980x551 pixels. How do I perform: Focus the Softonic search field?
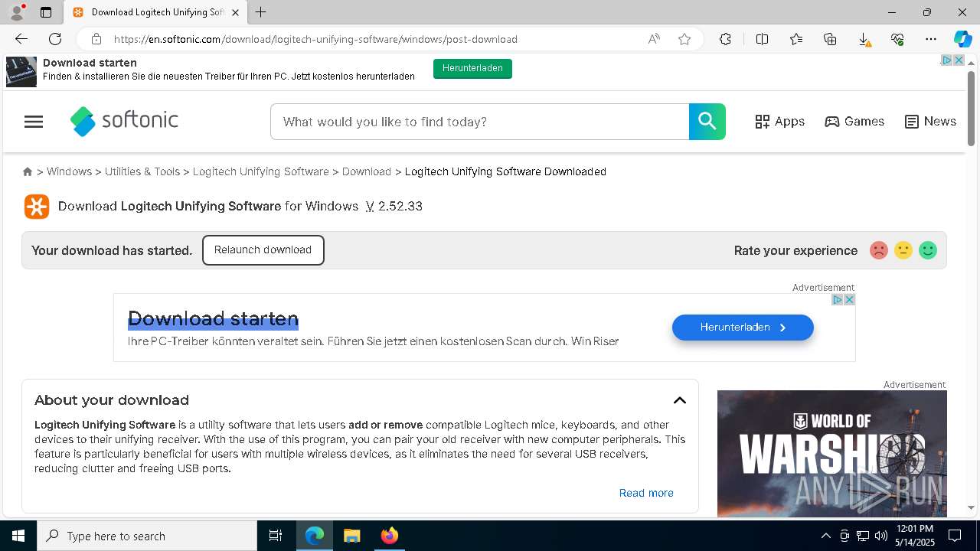(x=480, y=122)
